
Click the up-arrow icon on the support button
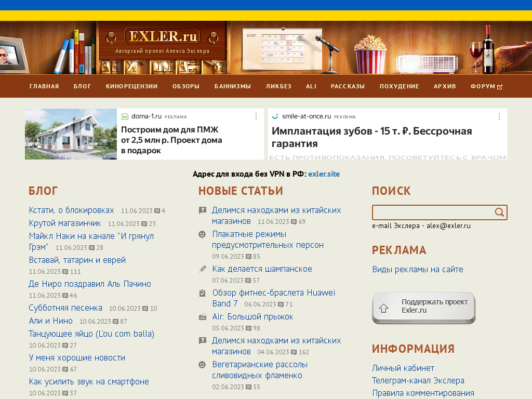pyautogui.click(x=384, y=308)
